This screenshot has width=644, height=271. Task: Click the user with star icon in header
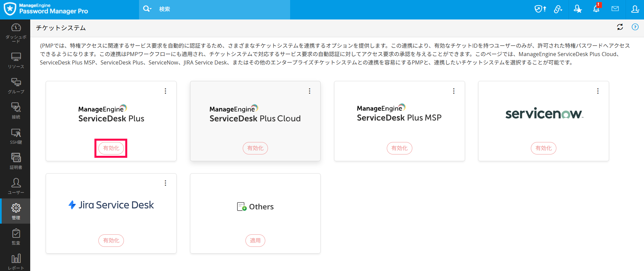(578, 9)
